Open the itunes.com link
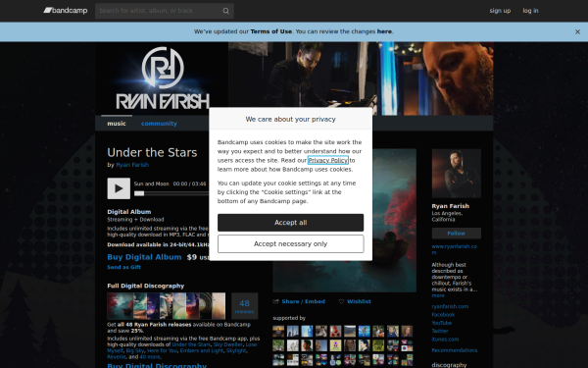 (445, 340)
